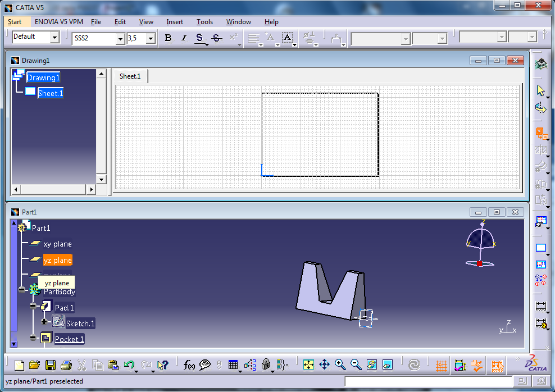Collapse the Pocket.1 tree node
The height and width of the screenshot is (392, 555).
coord(33,338)
